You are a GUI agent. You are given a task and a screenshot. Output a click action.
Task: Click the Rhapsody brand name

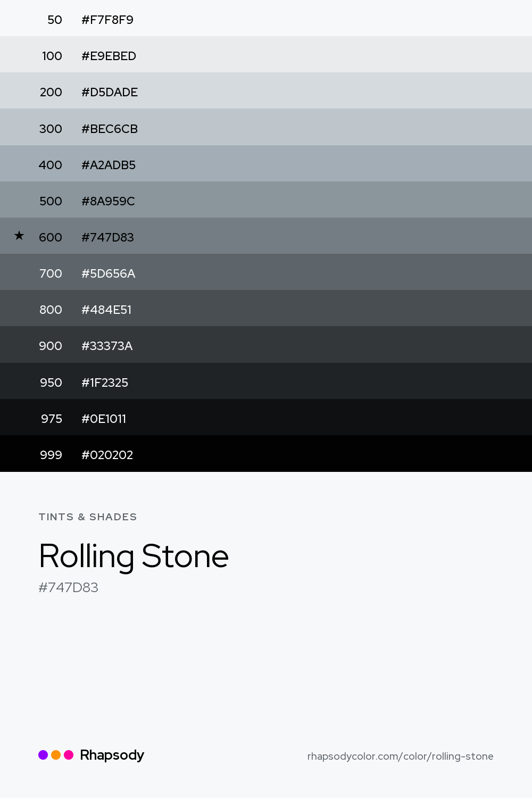point(112,755)
